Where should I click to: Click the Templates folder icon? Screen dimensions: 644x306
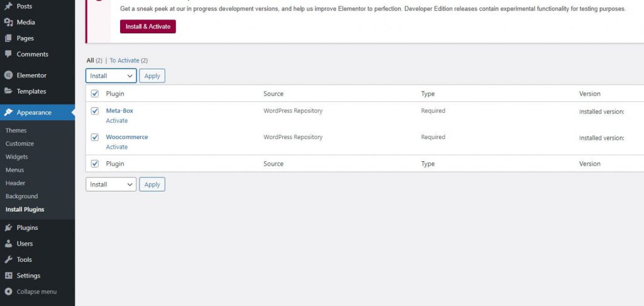(8, 91)
